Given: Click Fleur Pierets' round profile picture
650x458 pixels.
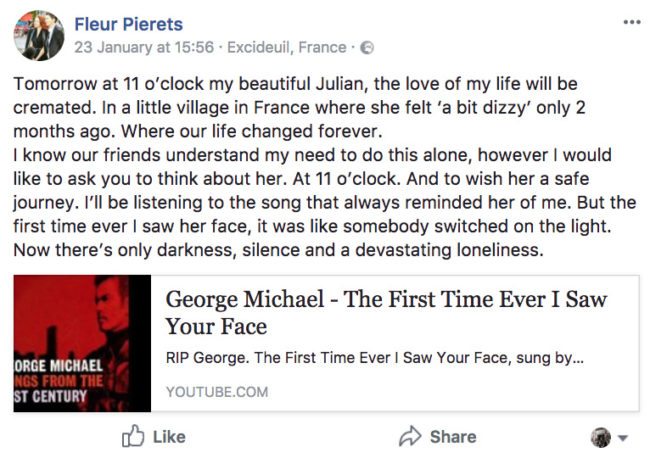Looking at the screenshot, I should coord(39,35).
